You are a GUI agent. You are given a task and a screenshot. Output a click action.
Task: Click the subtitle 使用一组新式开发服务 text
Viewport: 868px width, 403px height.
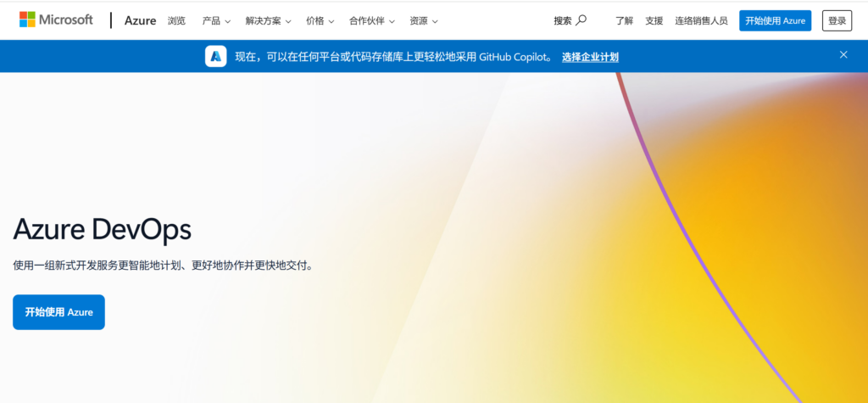[164, 265]
